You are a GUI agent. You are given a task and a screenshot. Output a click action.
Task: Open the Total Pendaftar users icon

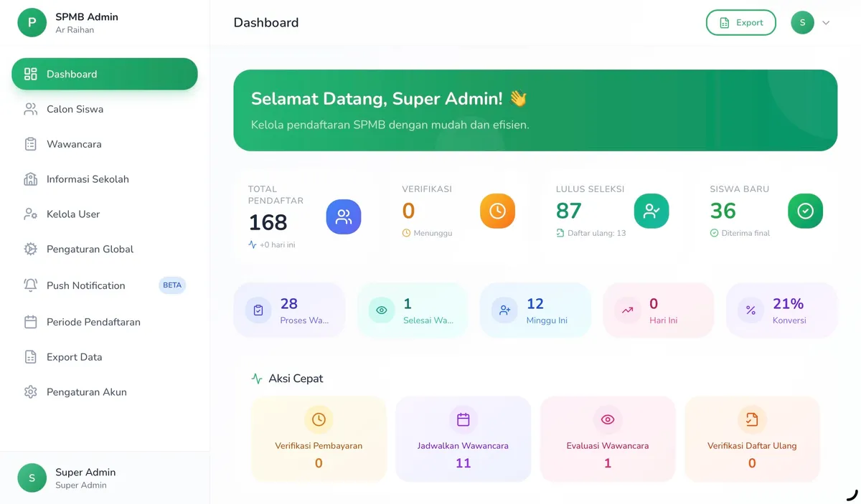click(x=343, y=217)
